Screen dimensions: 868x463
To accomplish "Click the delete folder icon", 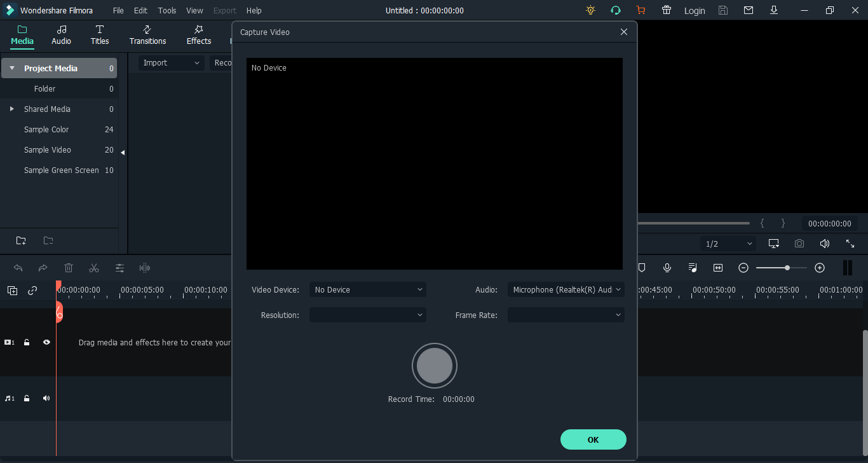I will (x=48, y=240).
